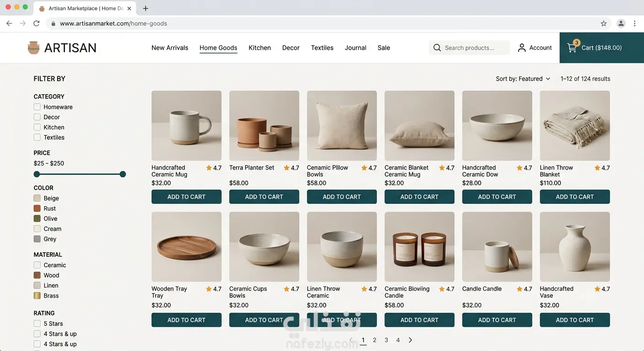Screen dimensions: 644x351
Task: Select the Rust color swatch
Action: 37,208
